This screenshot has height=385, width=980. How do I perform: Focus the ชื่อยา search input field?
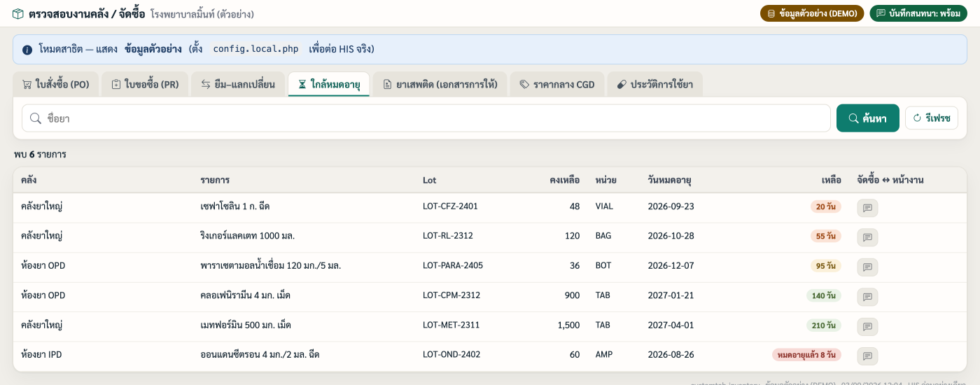pyautogui.click(x=426, y=118)
